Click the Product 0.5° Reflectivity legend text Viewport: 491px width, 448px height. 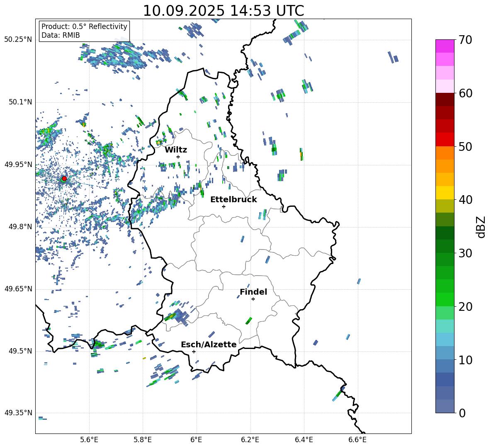click(x=84, y=27)
